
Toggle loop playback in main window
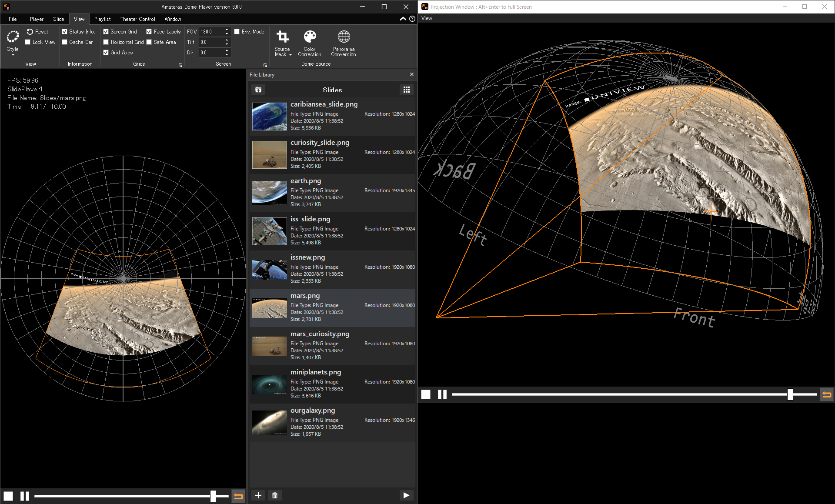coord(238,496)
